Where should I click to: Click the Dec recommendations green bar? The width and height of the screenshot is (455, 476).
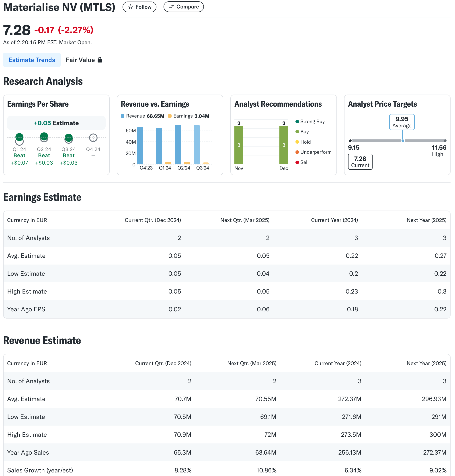tap(283, 145)
